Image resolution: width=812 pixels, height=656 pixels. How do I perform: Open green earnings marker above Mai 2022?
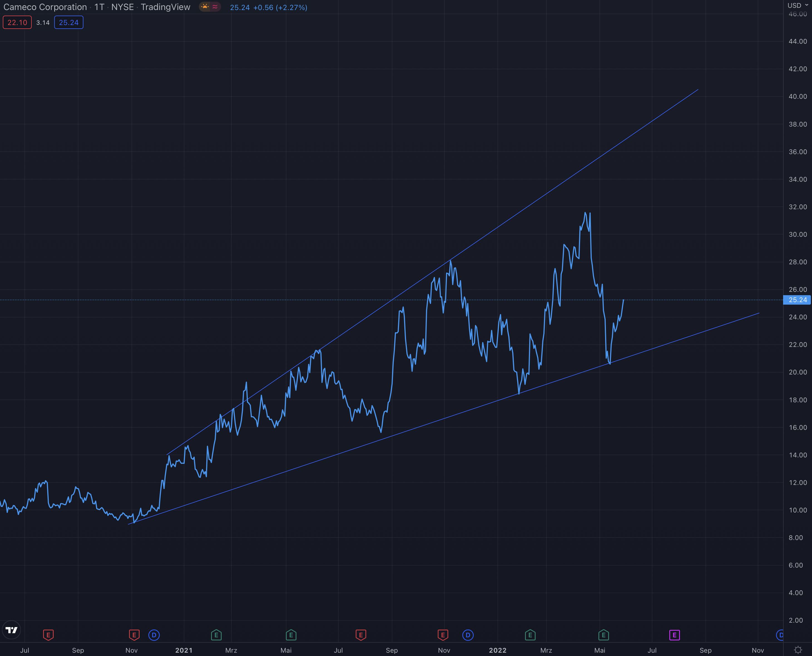coord(603,635)
